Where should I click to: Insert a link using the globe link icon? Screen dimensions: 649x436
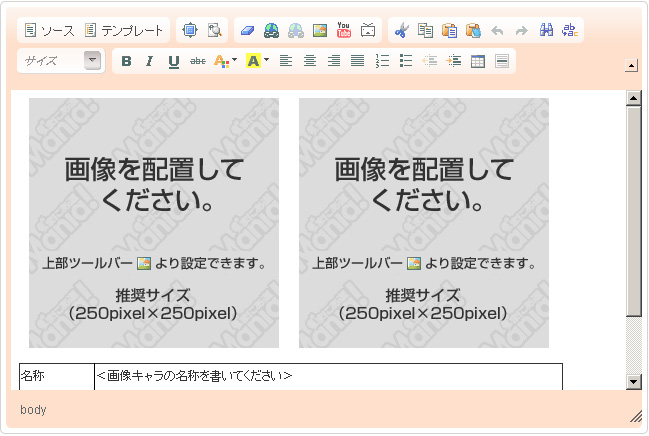click(271, 31)
